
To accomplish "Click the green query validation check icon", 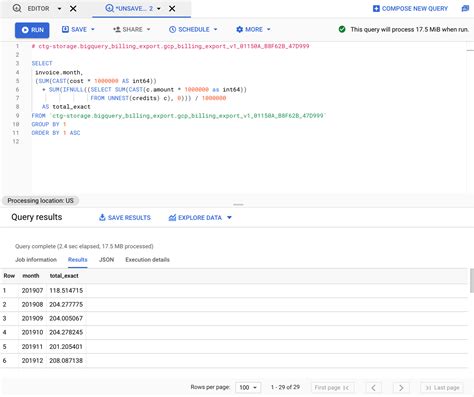I will [x=342, y=29].
